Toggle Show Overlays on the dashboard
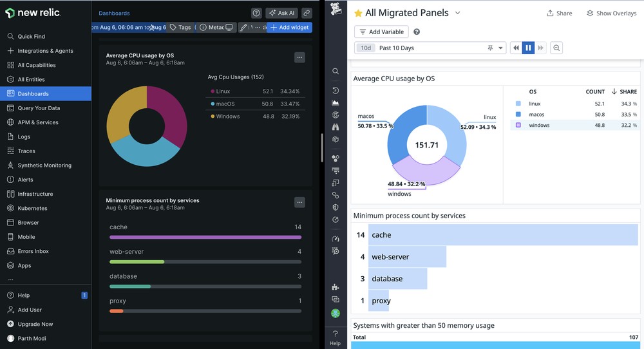This screenshot has width=644, height=349. tap(611, 13)
